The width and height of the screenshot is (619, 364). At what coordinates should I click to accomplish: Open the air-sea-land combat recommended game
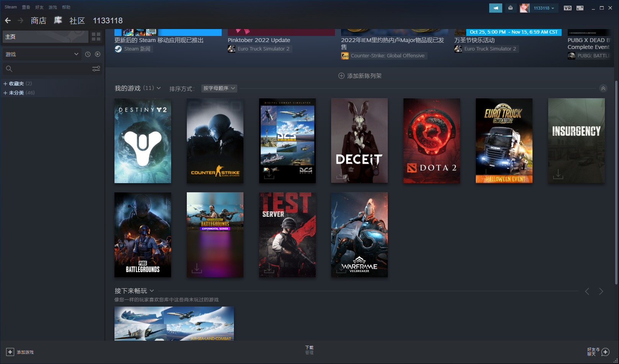coord(174,323)
